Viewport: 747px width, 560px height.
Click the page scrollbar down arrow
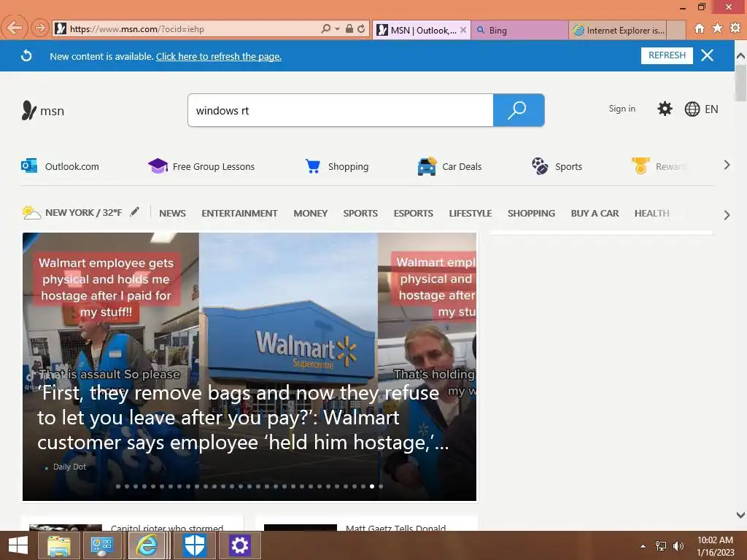(740, 515)
